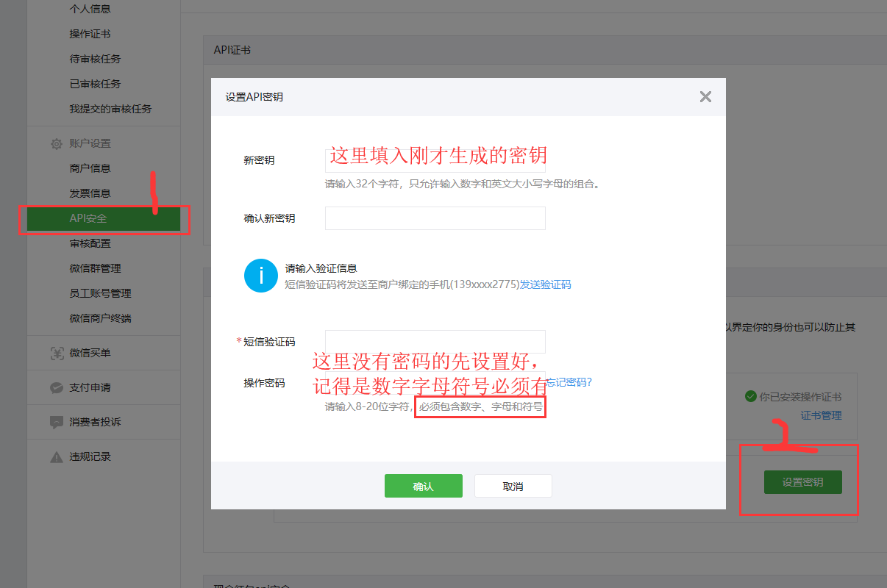Screen dimensions: 887x588
Task: Click the 忘记密码? link
Action: click(x=570, y=382)
